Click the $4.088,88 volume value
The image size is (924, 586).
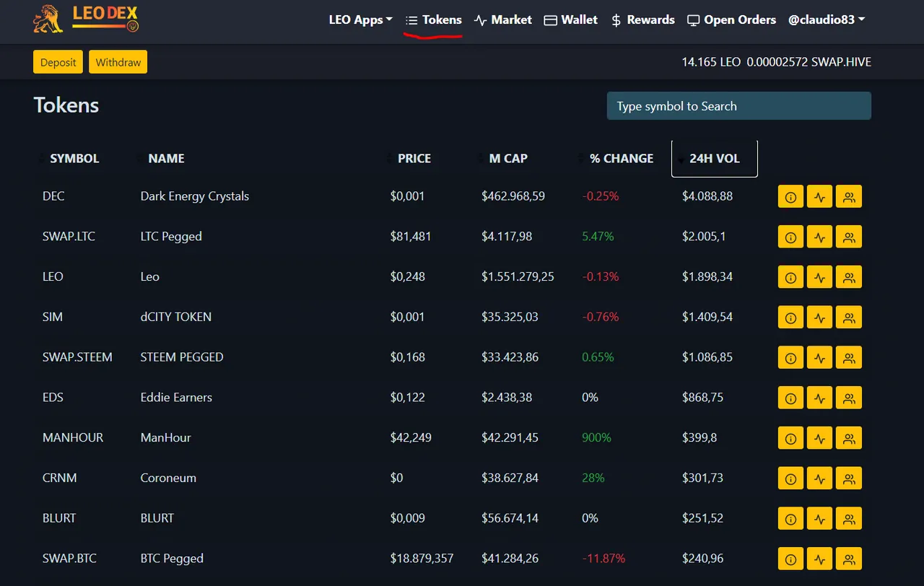707,196
